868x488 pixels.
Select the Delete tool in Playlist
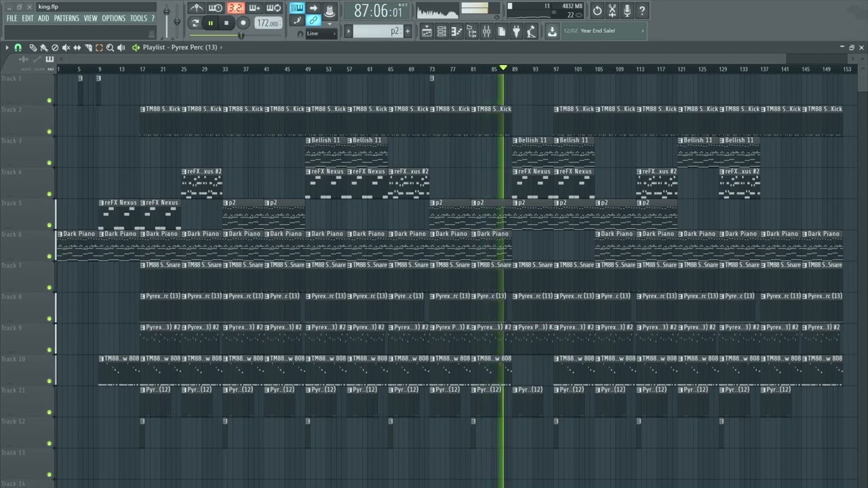(x=55, y=47)
